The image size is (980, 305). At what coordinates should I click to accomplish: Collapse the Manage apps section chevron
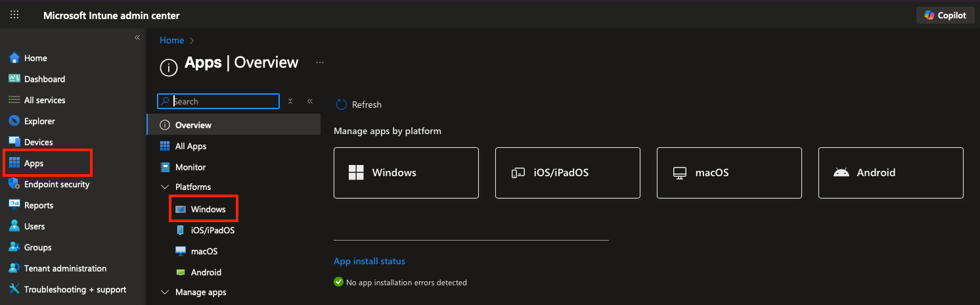tap(164, 293)
